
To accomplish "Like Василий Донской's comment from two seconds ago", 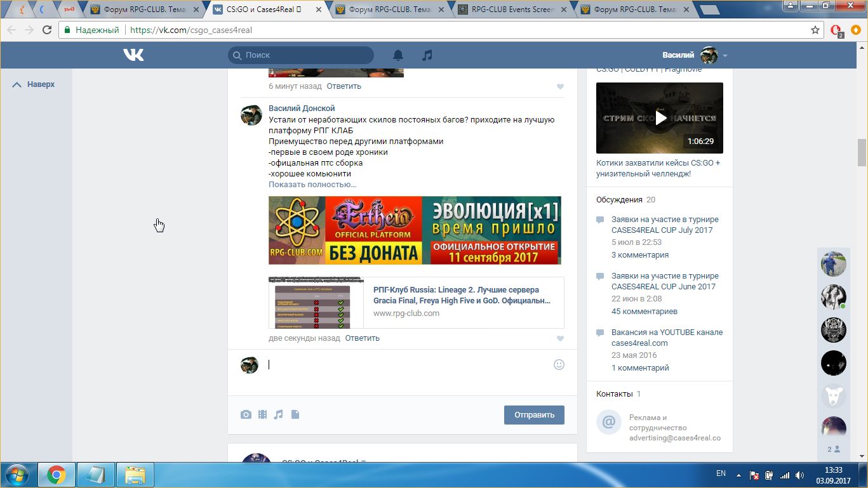I will pyautogui.click(x=560, y=339).
